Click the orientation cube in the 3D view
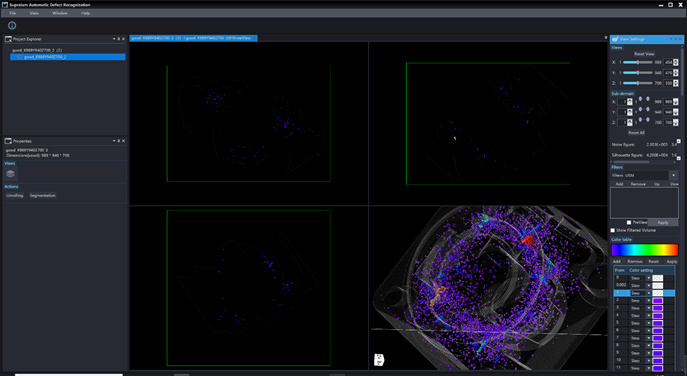This screenshot has height=376, width=687. [x=379, y=360]
